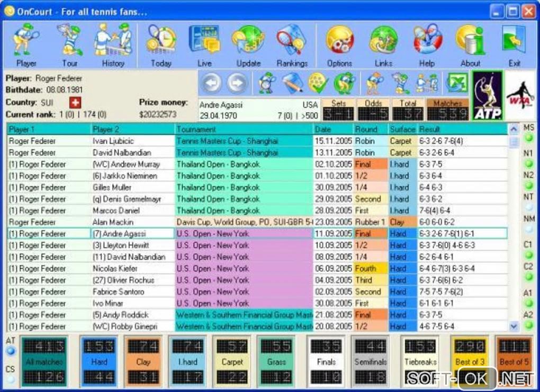Select the CS radio indicator
This screenshot has width=540, height=392.
pyautogui.click(x=11, y=380)
